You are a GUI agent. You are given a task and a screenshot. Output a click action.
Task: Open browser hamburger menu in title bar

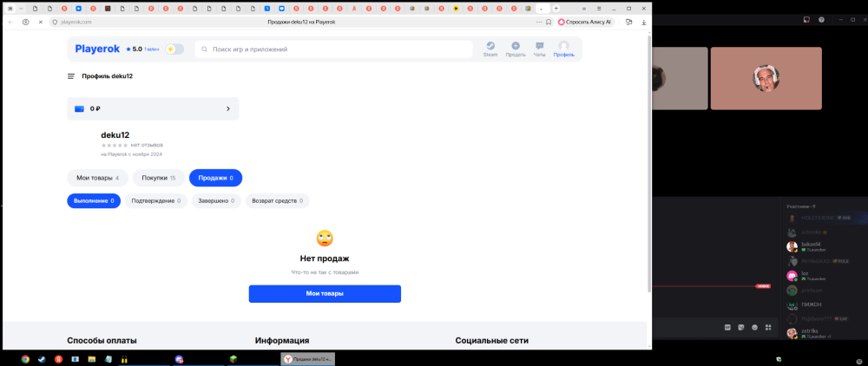(x=599, y=9)
